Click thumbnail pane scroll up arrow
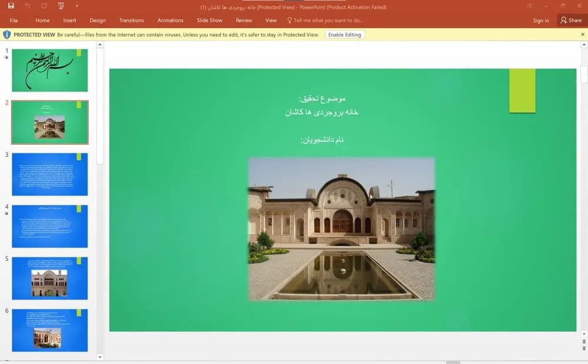 click(x=100, y=45)
